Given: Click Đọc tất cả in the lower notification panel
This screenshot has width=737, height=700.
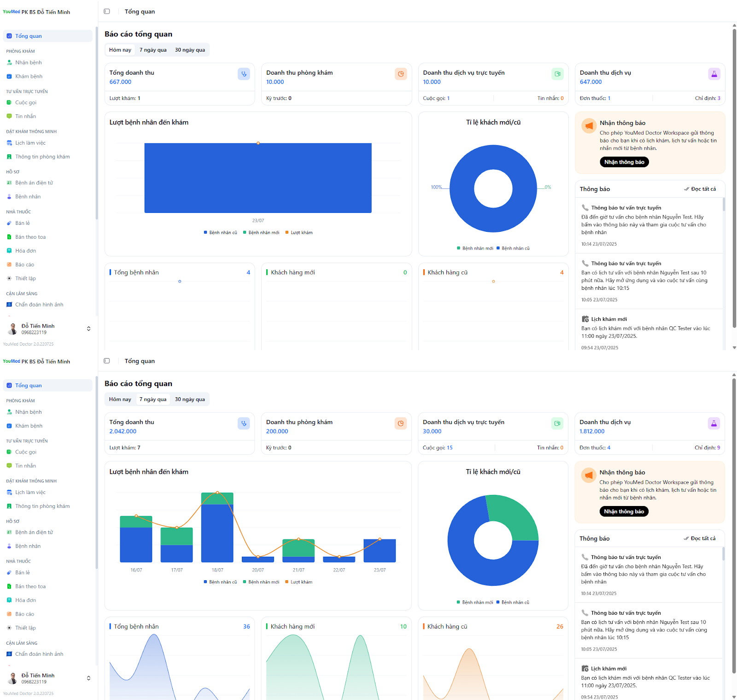Looking at the screenshot, I should [700, 538].
